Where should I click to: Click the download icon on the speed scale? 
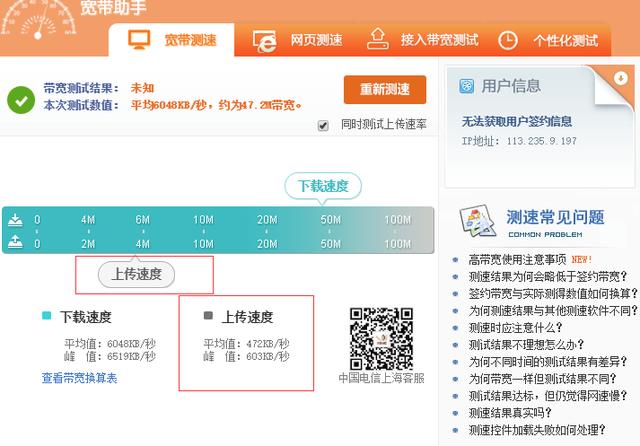pyautogui.click(x=16, y=220)
